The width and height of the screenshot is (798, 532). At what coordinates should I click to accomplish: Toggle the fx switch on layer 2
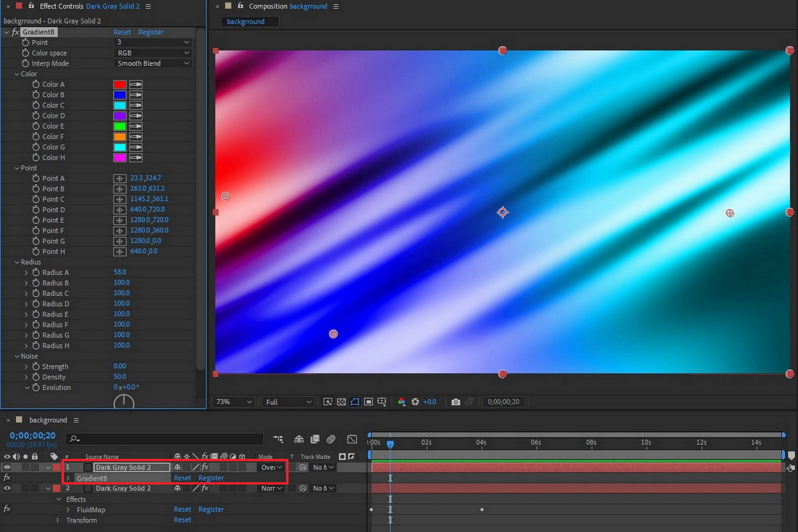tap(205, 488)
